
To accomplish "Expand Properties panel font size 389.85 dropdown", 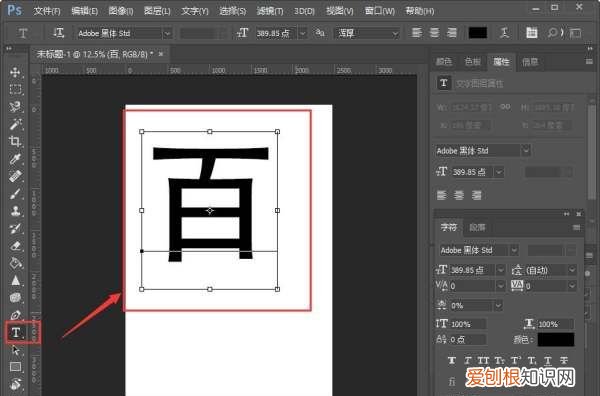I will [x=499, y=172].
